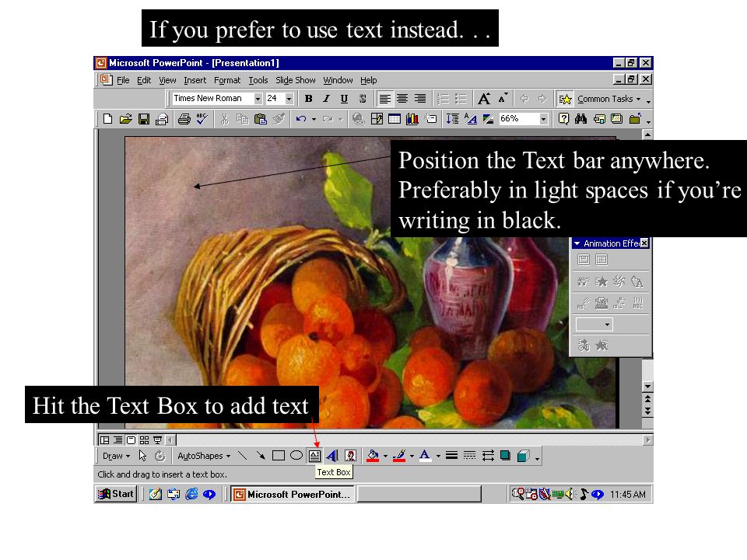Toggle Bold formatting
The width and height of the screenshot is (747, 560).
[x=309, y=99]
